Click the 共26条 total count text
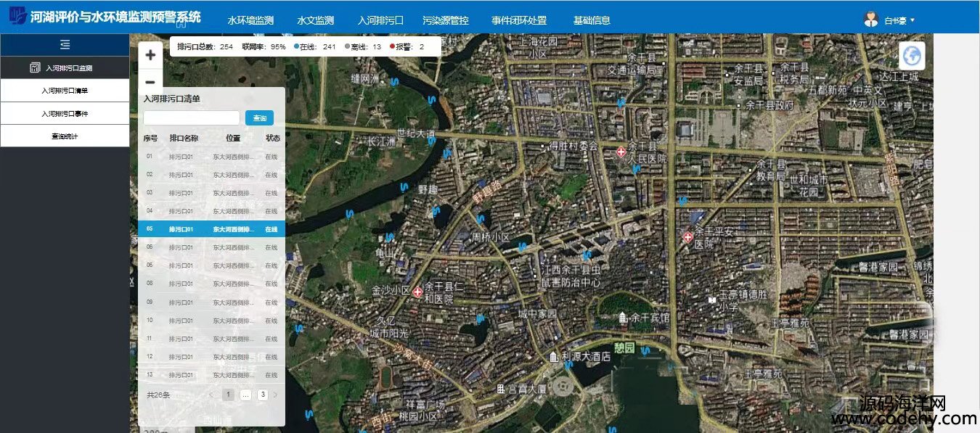This screenshot has width=980, height=433. click(x=158, y=395)
